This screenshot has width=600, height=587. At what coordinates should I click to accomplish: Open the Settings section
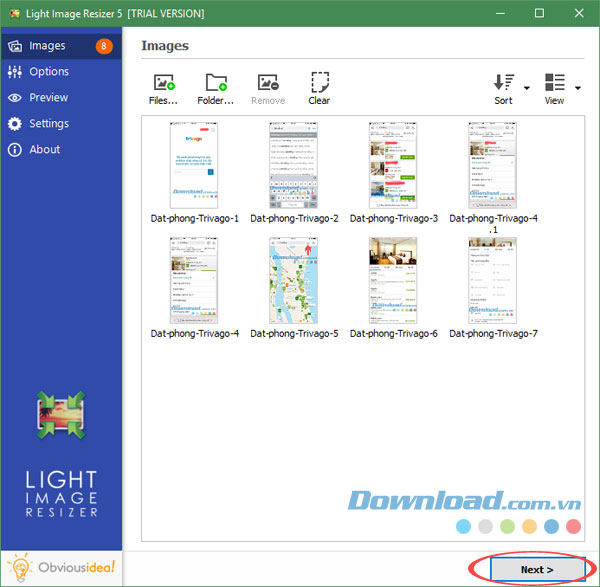click(x=61, y=124)
